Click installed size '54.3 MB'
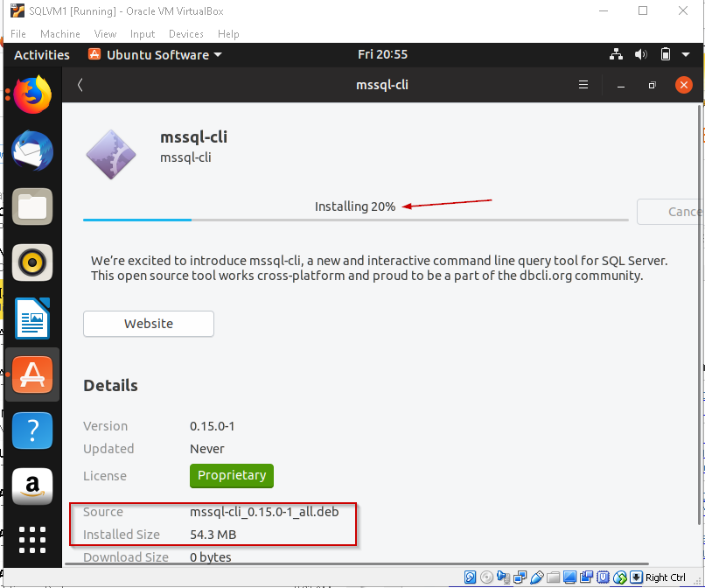 tap(213, 535)
